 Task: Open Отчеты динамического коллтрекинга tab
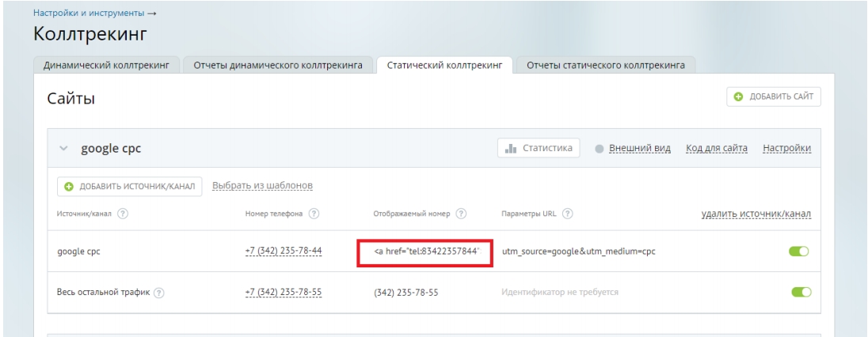point(279,64)
